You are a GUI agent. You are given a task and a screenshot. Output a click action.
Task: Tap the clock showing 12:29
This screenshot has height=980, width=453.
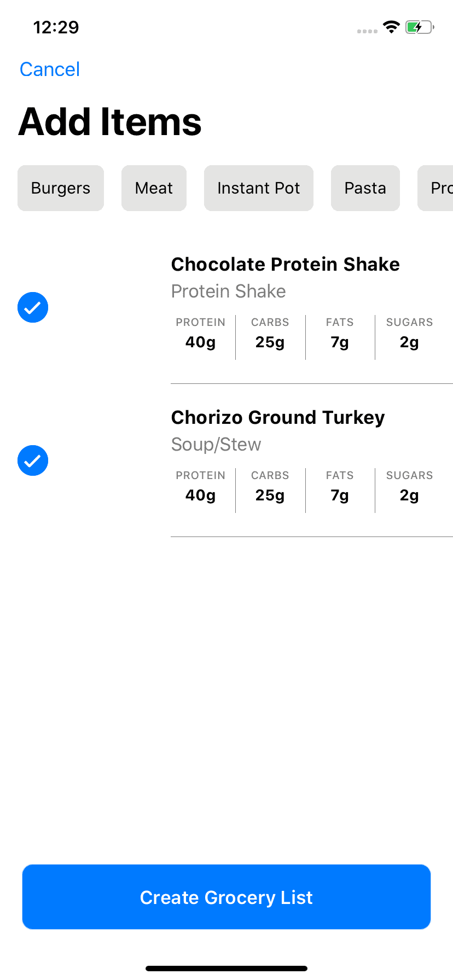[x=56, y=27]
